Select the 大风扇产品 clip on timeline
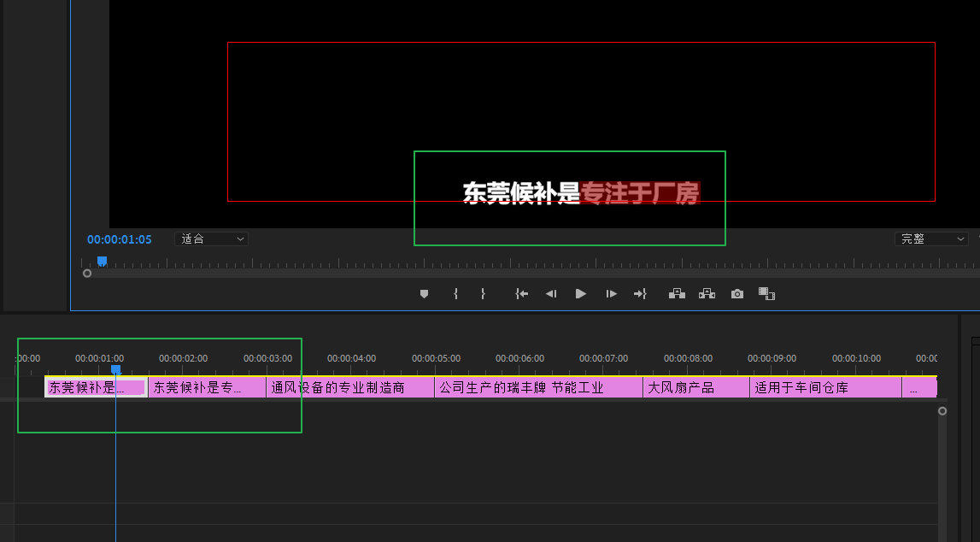 (695, 388)
